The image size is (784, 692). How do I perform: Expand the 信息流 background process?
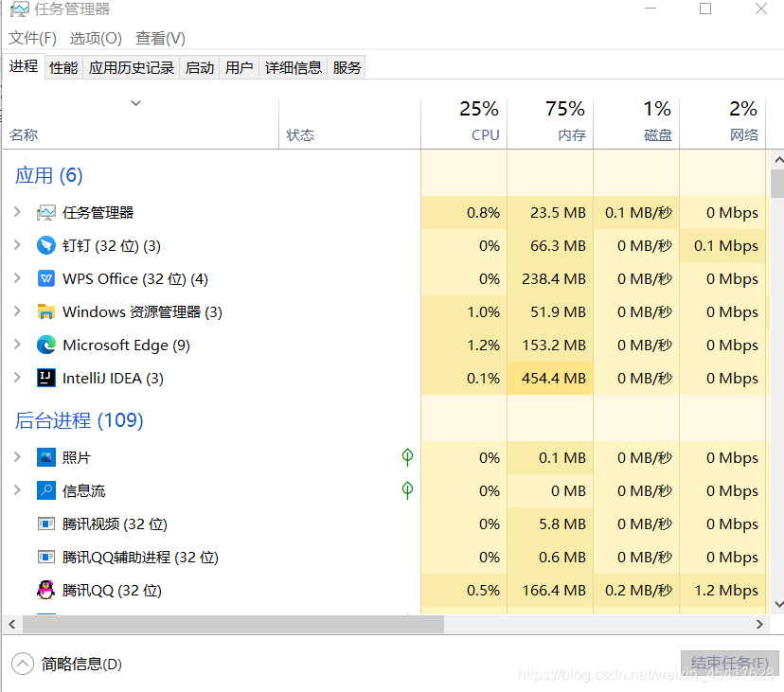(17, 490)
